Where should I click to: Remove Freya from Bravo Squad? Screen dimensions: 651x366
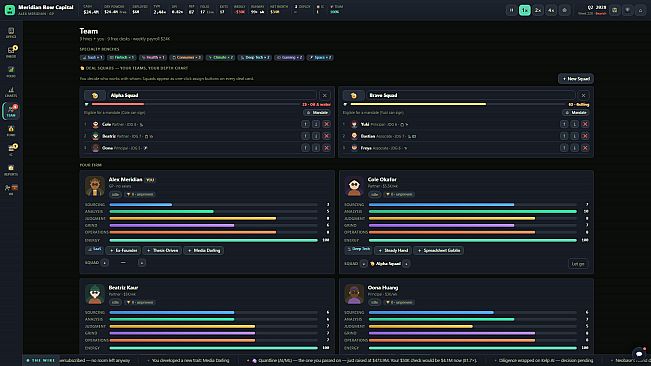tap(585, 148)
